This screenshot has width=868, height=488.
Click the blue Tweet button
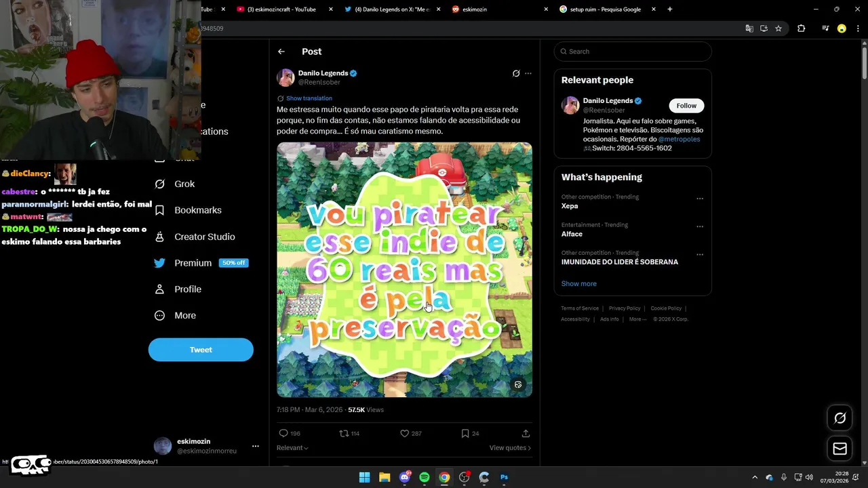coord(201,350)
